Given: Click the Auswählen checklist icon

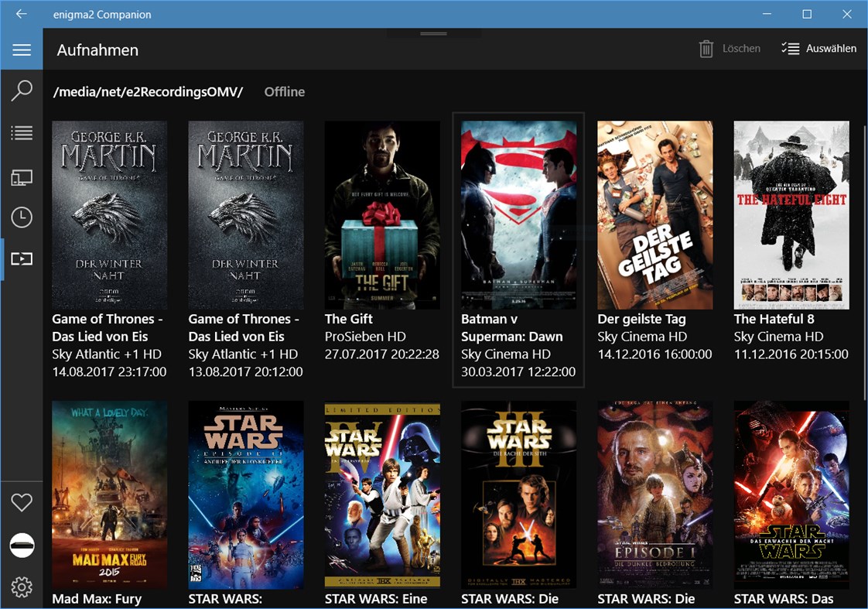Looking at the screenshot, I should 791,49.
